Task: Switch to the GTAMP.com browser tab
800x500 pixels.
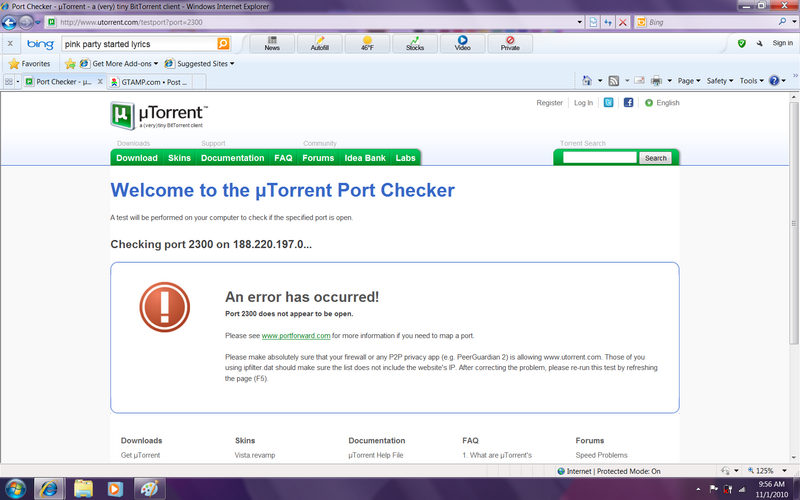Action: [150, 82]
